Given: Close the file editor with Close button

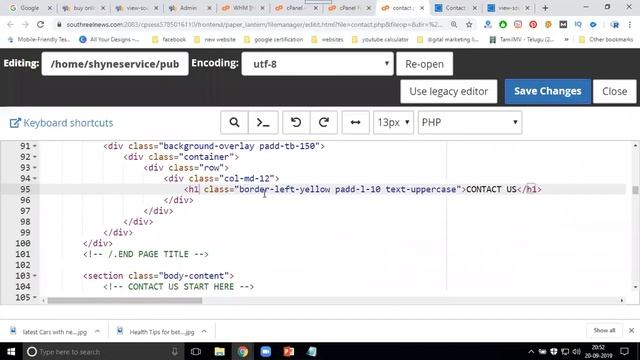Looking at the screenshot, I should point(614,91).
